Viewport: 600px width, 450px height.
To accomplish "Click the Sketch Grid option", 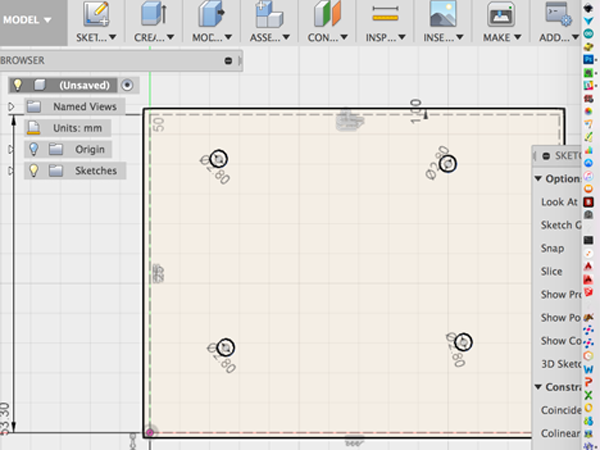I will (561, 225).
